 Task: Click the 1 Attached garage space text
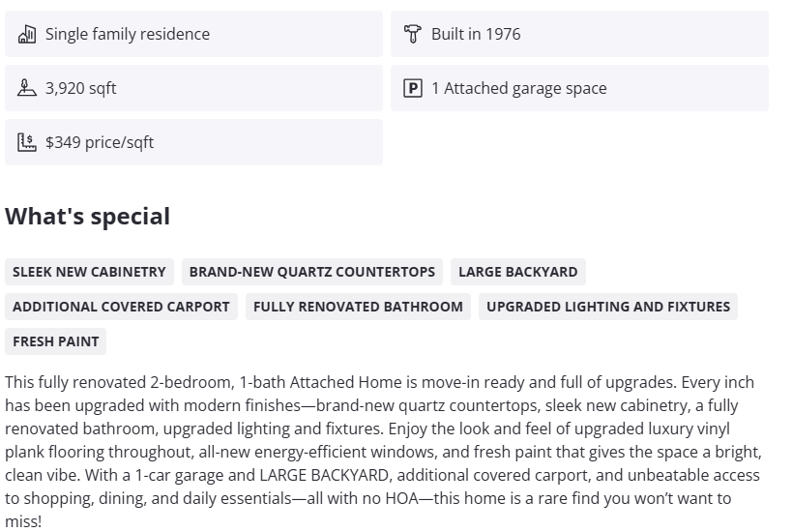tap(519, 88)
